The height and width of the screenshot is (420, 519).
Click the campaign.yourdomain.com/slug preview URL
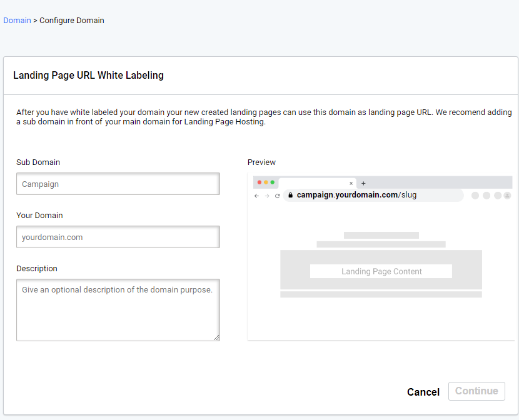coord(356,195)
